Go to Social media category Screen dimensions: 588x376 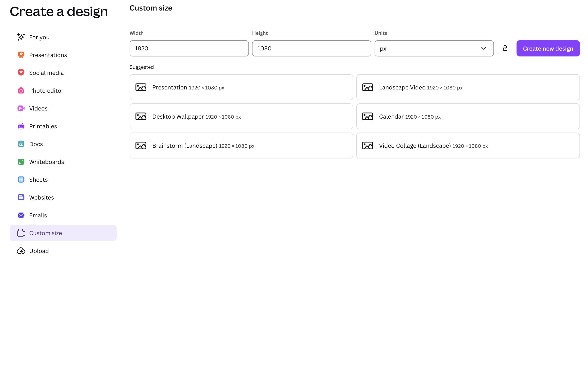tap(63, 73)
